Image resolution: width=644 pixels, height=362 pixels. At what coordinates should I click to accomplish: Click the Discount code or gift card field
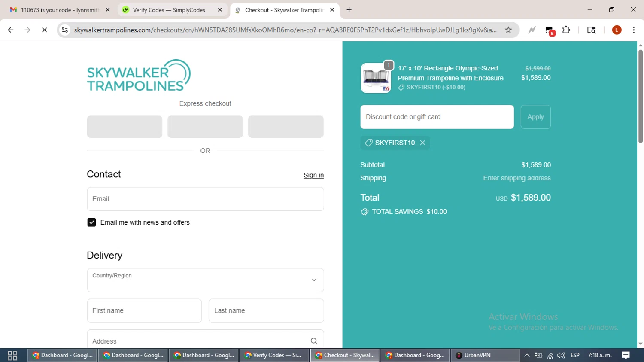pyautogui.click(x=437, y=117)
